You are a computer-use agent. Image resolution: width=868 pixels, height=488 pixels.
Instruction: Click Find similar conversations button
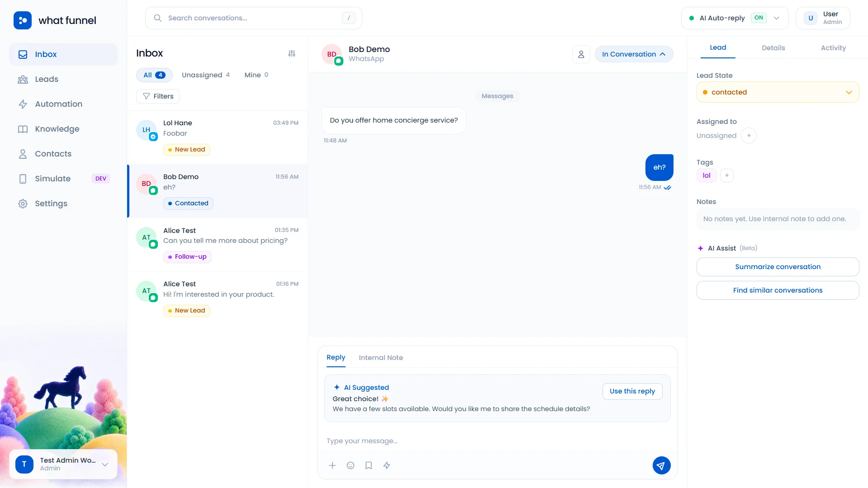click(778, 290)
